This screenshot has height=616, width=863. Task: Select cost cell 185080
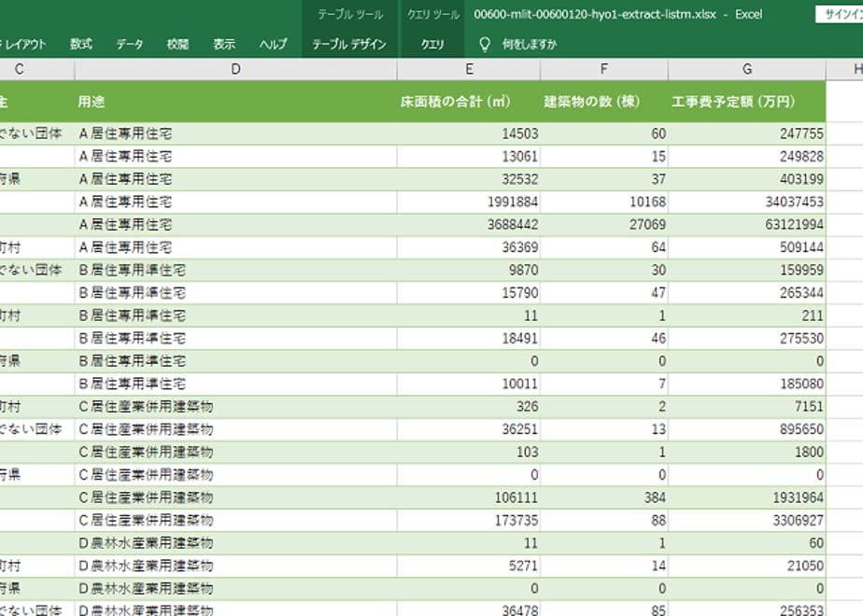(x=747, y=384)
